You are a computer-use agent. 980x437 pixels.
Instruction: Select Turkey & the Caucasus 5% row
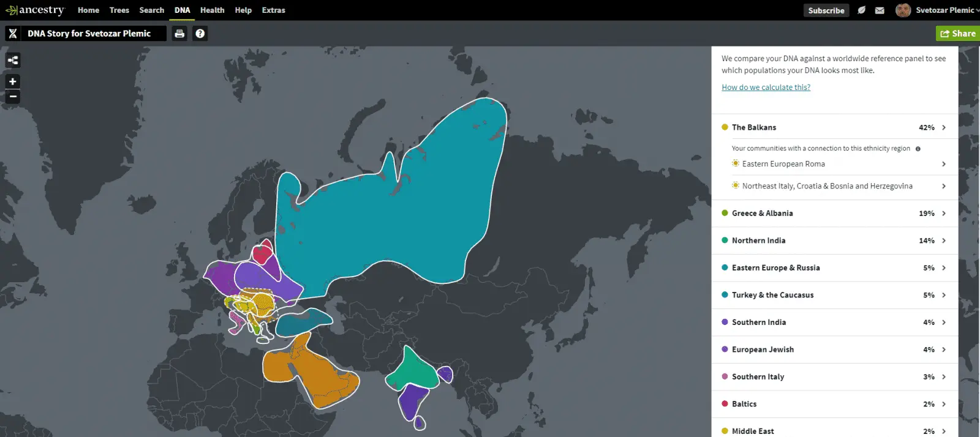834,295
